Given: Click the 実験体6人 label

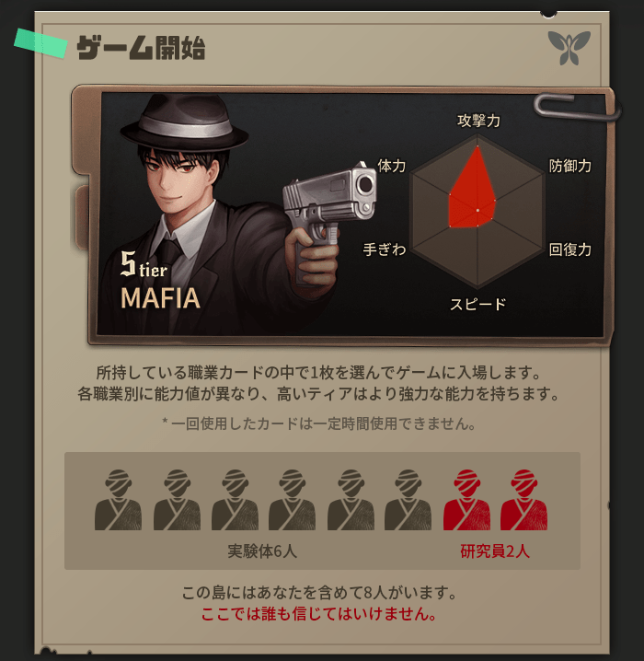Looking at the screenshot, I should (x=262, y=551).
